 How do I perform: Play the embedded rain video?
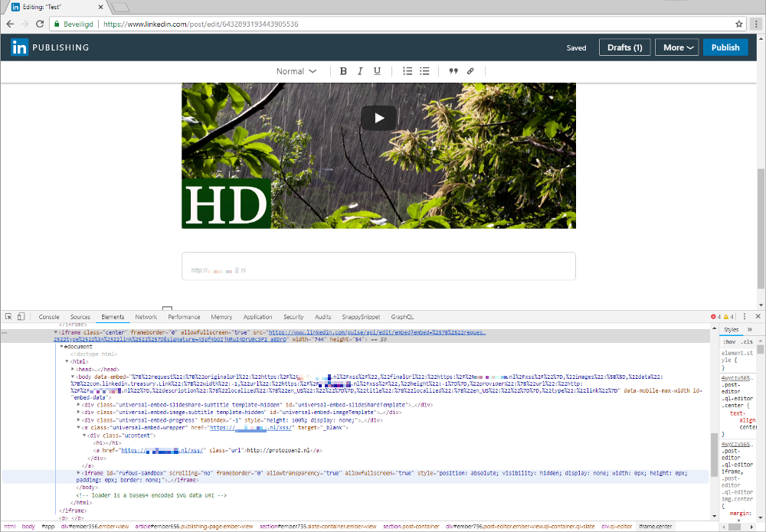(x=379, y=118)
